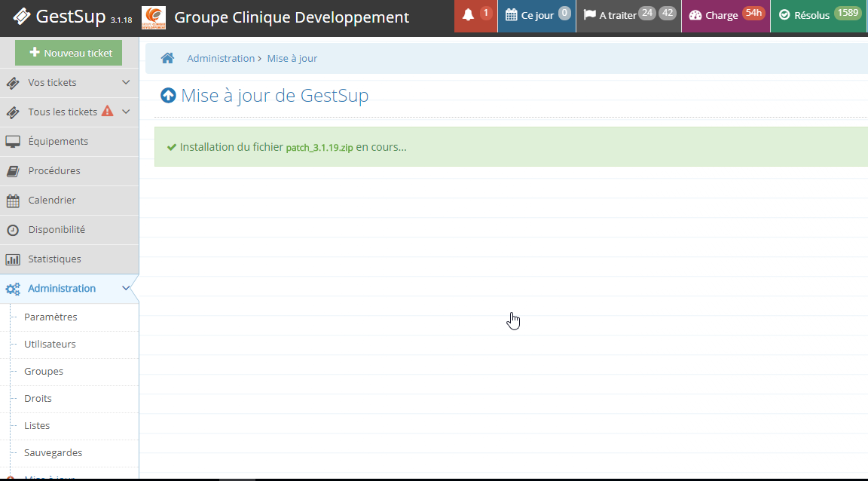Open the Paramètres admin page

click(x=50, y=317)
